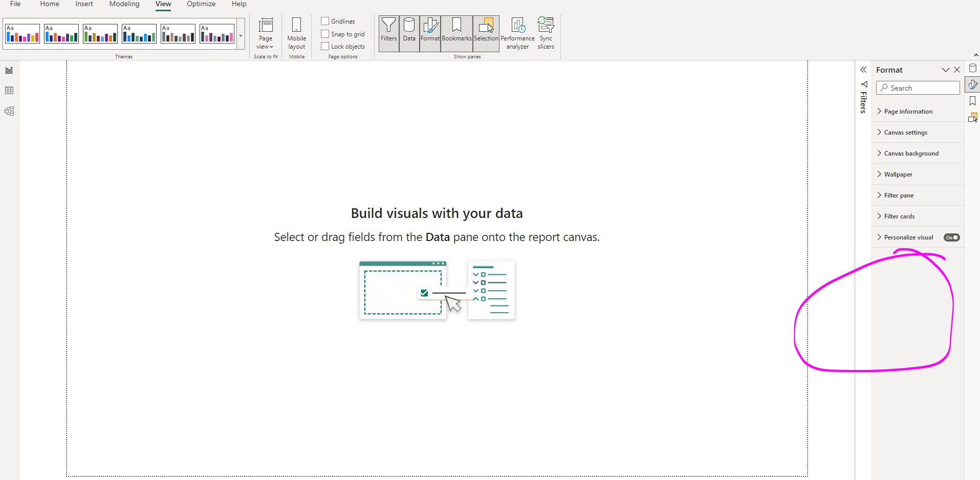Open the Sync slicers pane
The width and height of the screenshot is (980, 480).
point(546,33)
